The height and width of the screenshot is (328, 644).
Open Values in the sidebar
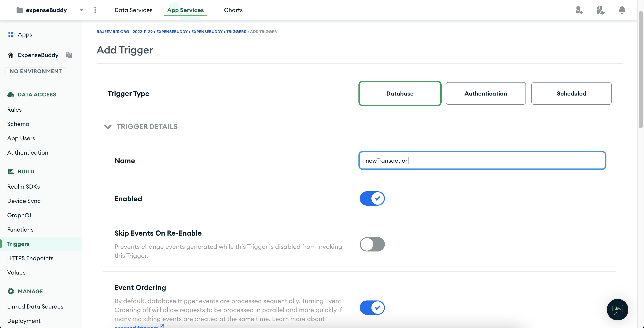pos(16,272)
